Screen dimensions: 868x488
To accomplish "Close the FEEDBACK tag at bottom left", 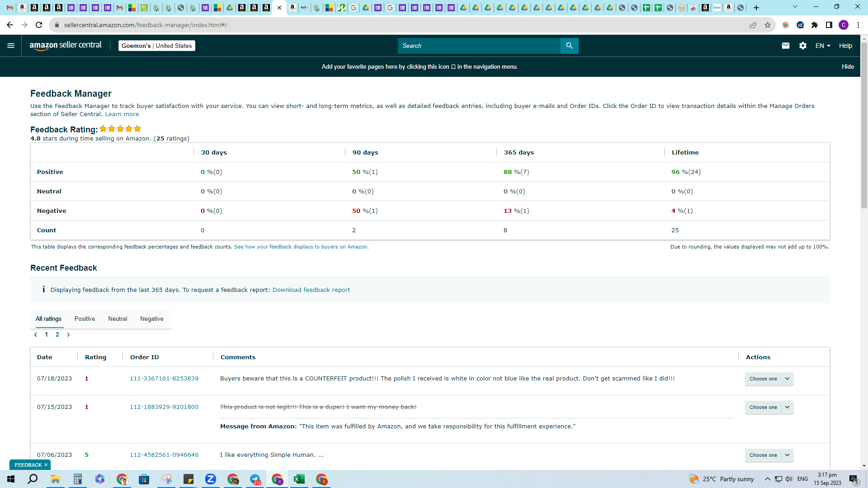I will [x=46, y=465].
